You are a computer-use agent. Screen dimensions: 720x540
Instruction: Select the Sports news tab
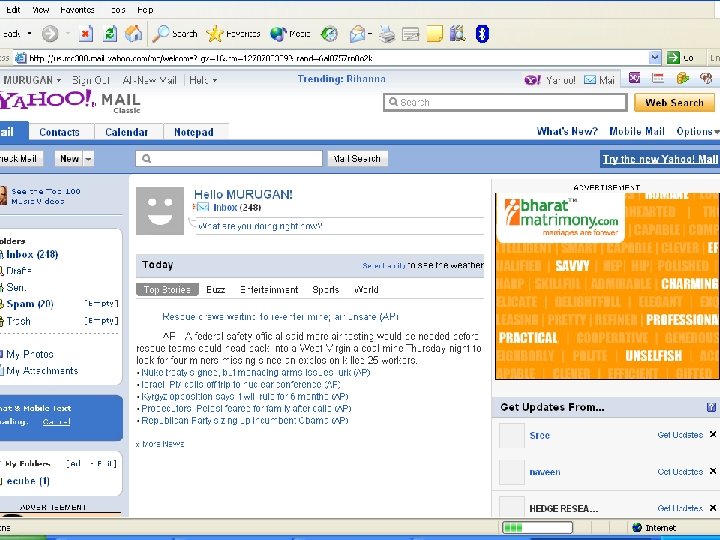tap(326, 290)
